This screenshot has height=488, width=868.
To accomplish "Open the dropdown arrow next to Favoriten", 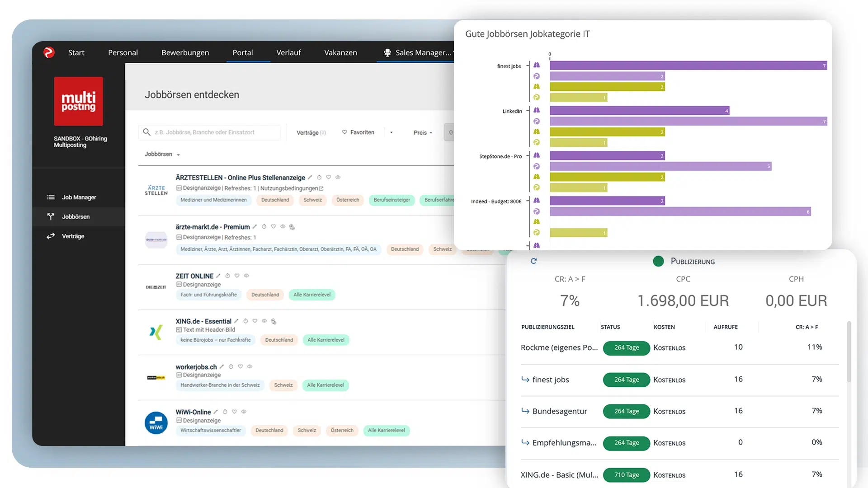I will tap(392, 133).
